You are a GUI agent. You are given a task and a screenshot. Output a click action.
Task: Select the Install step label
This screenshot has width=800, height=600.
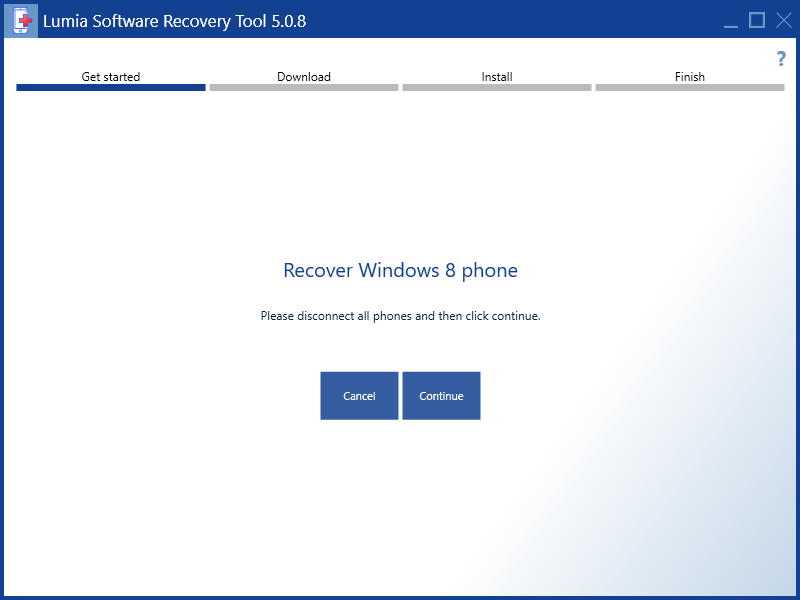coord(497,77)
